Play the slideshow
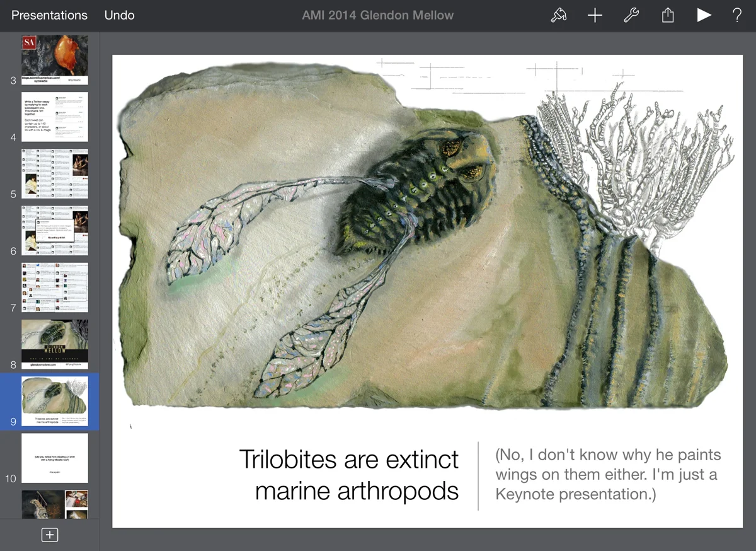The width and height of the screenshot is (756, 551). pyautogui.click(x=704, y=16)
